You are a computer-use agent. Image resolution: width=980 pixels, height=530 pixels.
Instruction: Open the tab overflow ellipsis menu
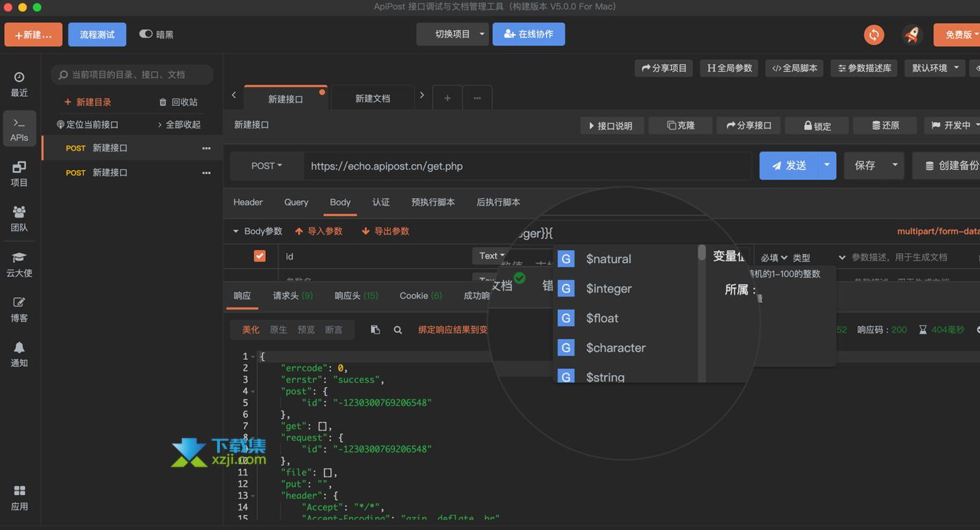click(477, 98)
